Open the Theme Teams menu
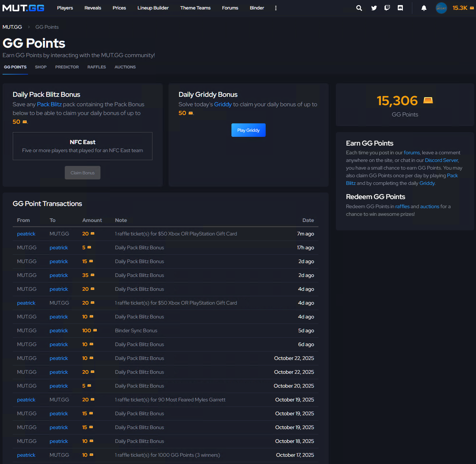The image size is (476, 464). click(x=195, y=8)
